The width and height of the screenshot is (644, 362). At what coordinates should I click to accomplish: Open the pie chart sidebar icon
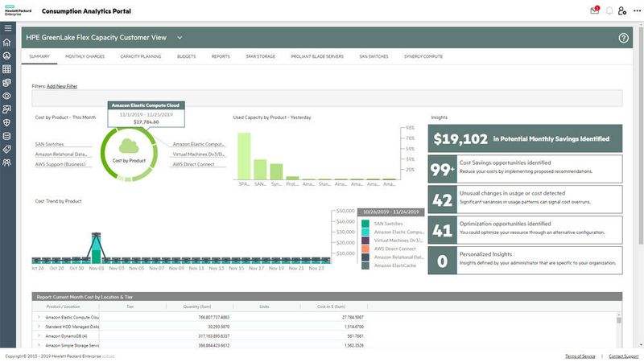[x=7, y=56]
